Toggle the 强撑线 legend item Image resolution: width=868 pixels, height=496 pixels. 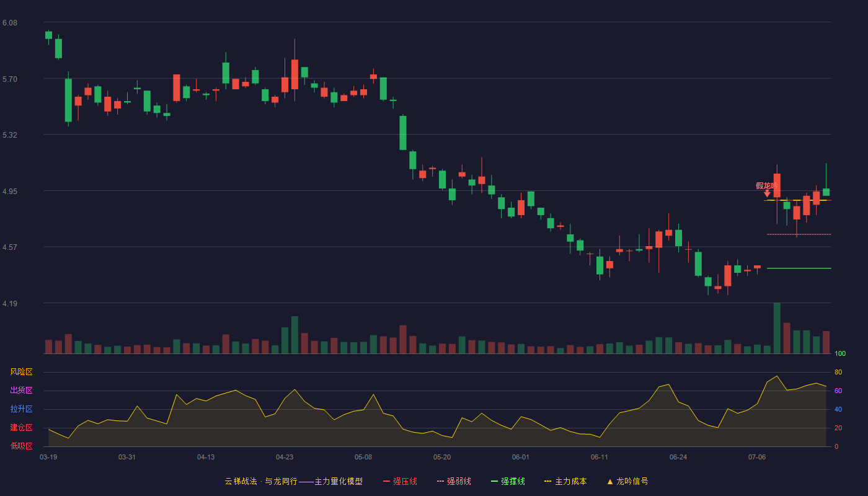(508, 481)
